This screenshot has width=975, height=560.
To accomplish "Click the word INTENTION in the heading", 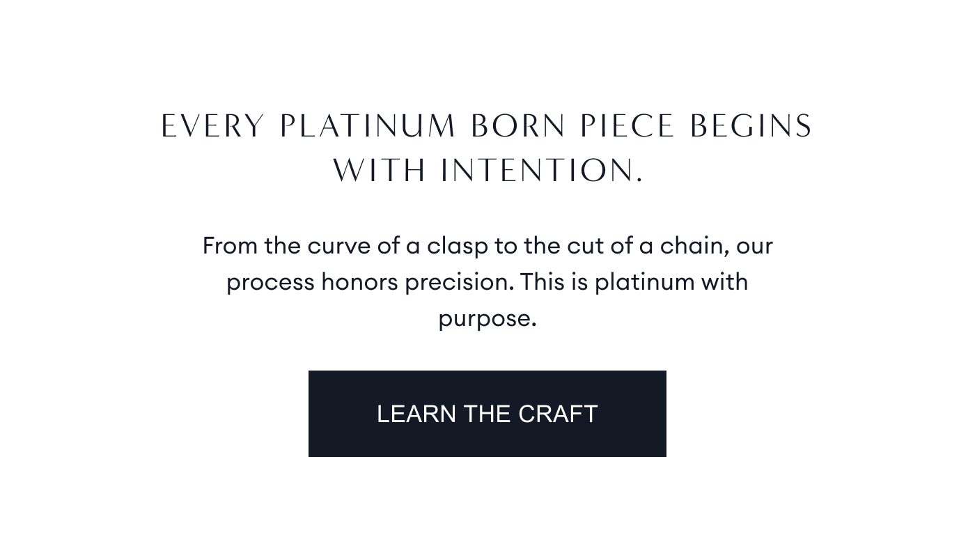I will coord(538,171).
